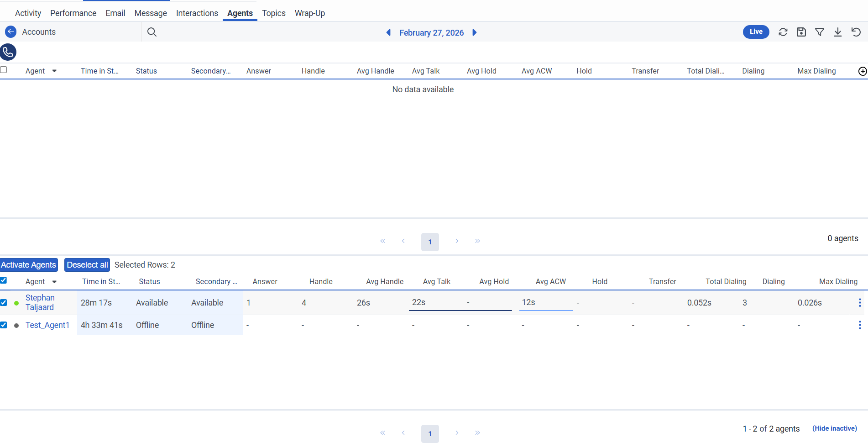Screen dimensions: 868x443
Task: Click the export download icon
Action: [838, 32]
